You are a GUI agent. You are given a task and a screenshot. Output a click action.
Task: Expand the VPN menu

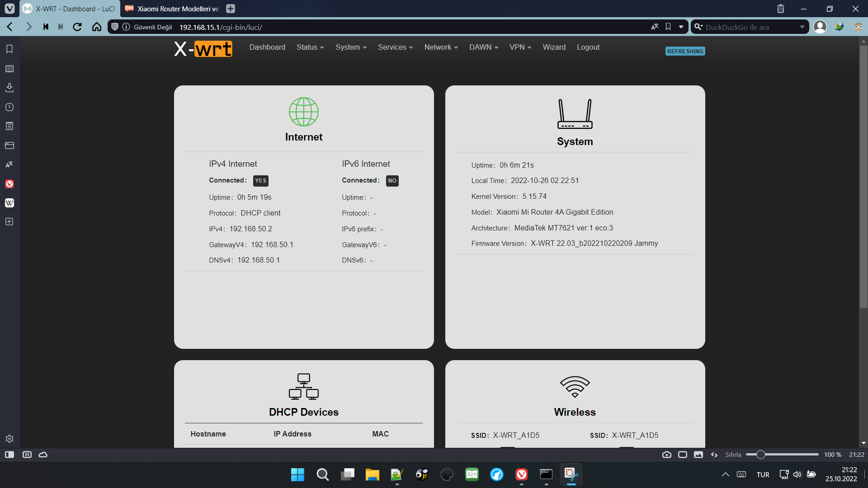pos(520,47)
